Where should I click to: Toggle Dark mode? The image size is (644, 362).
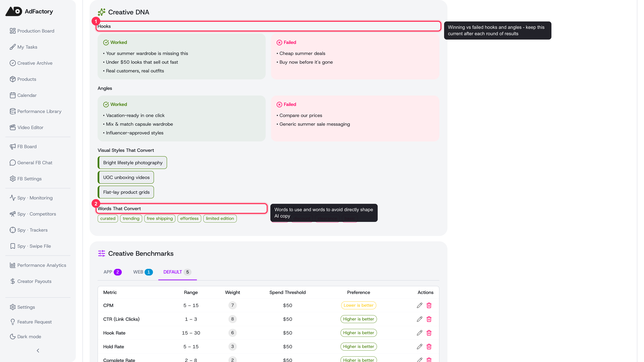[x=25, y=337]
